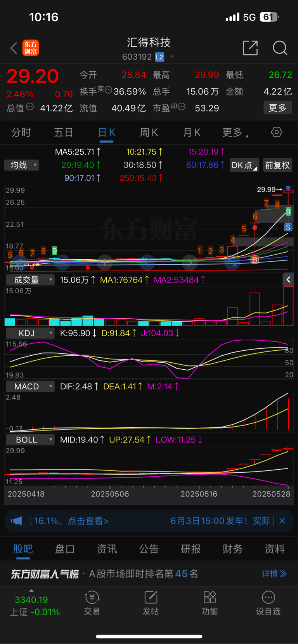Tap 金额 4.22亿 value
The image size is (298, 644).
pos(277,91)
